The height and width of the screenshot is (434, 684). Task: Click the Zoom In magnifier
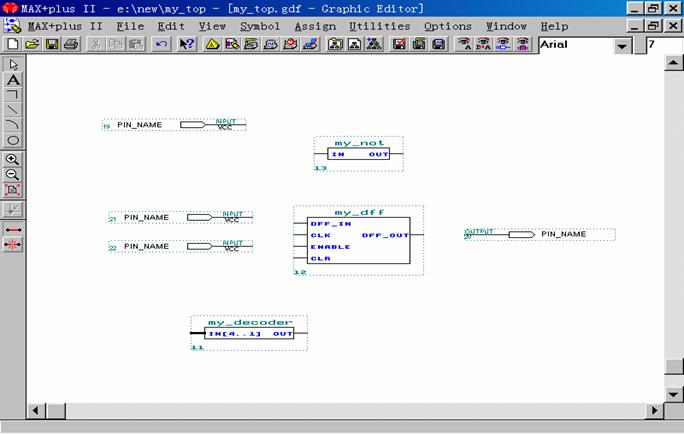(x=13, y=160)
